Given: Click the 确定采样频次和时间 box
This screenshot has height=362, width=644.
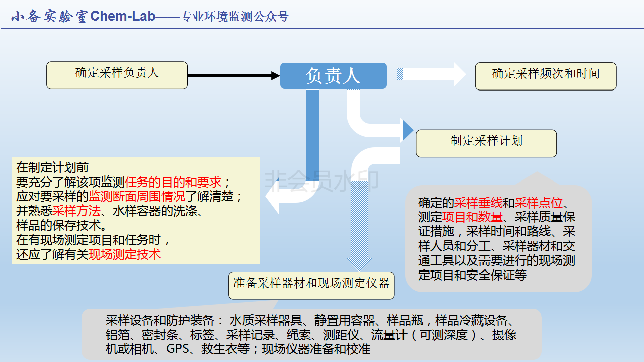Looking at the screenshot, I should click(x=545, y=76).
